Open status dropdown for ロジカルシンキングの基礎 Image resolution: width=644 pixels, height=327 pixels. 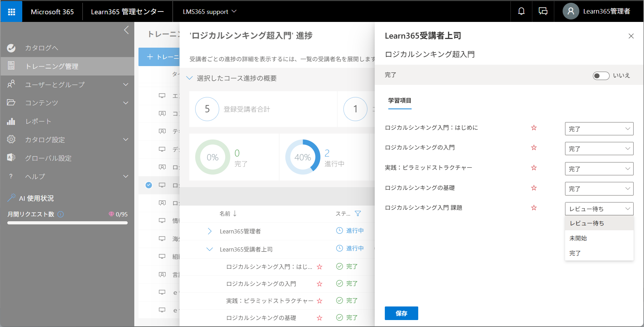tap(599, 189)
